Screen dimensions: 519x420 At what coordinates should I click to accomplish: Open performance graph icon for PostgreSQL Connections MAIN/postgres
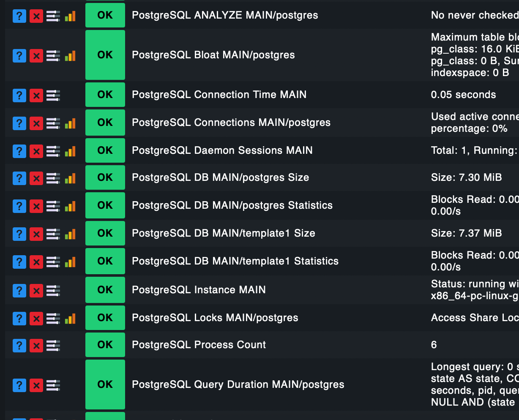coord(70,123)
